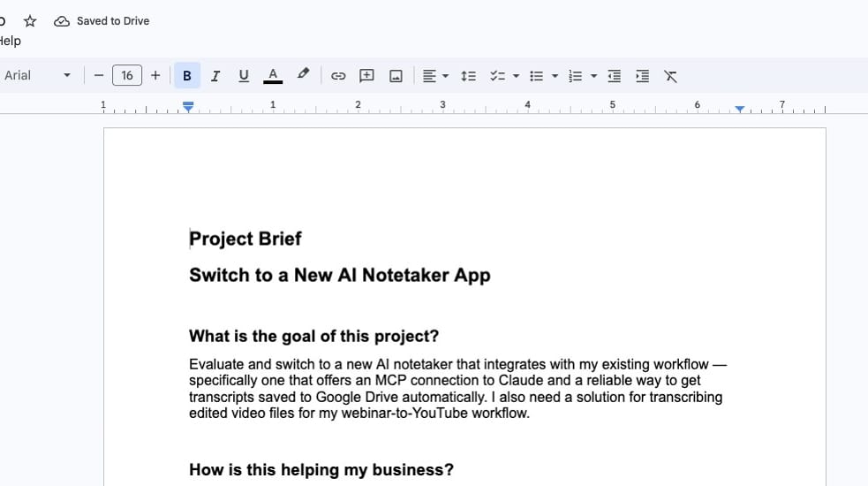Insert a link
Image resolution: width=868 pixels, height=486 pixels.
338,76
